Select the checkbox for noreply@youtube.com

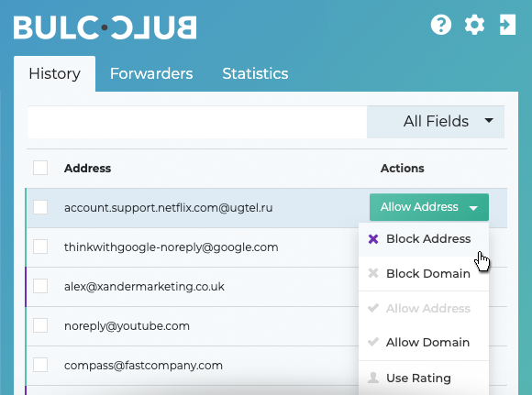[40, 325]
